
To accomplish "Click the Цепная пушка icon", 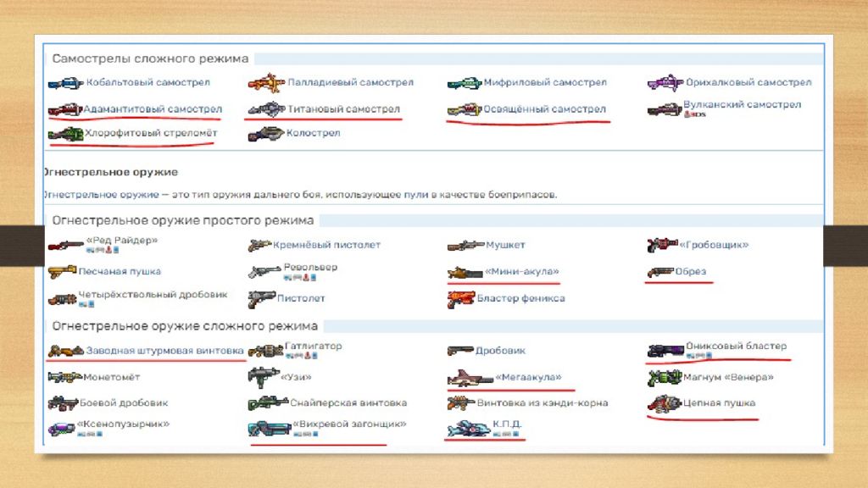I will pyautogui.click(x=665, y=404).
